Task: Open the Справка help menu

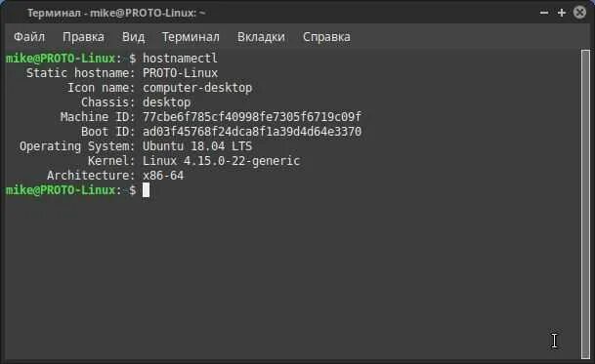Action: (326, 37)
